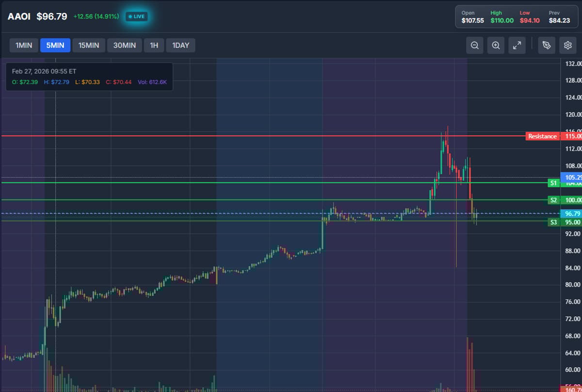Toggle the Resistance level line label
582x392 pixels.
542,136
